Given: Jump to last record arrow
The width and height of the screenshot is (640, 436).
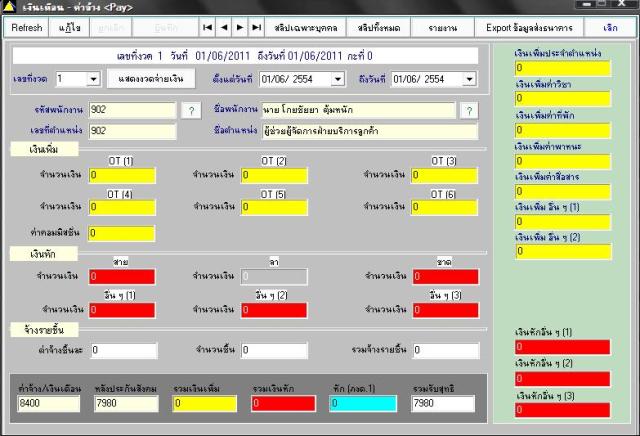Looking at the screenshot, I should pos(256,27).
